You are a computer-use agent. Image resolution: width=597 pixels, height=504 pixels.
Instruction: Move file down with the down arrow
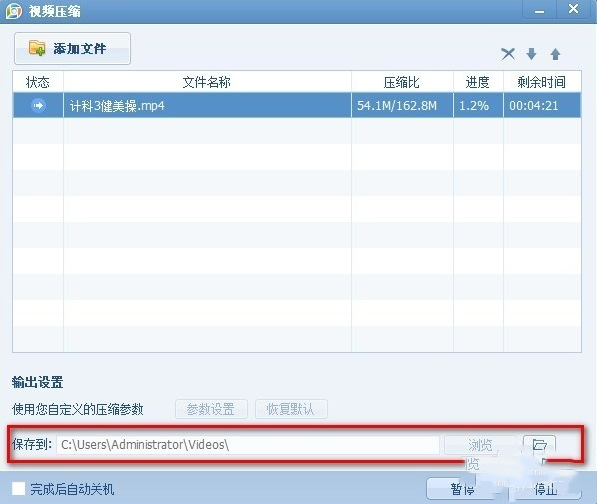point(532,54)
